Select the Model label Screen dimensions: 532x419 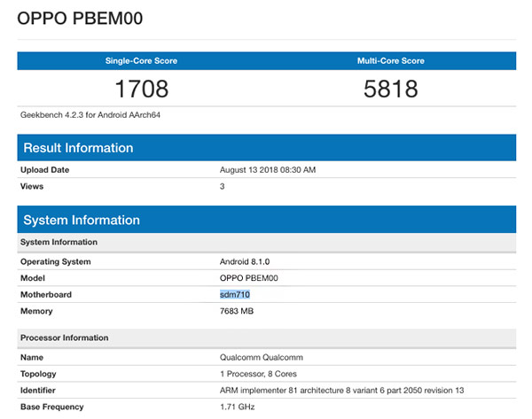coord(33,278)
